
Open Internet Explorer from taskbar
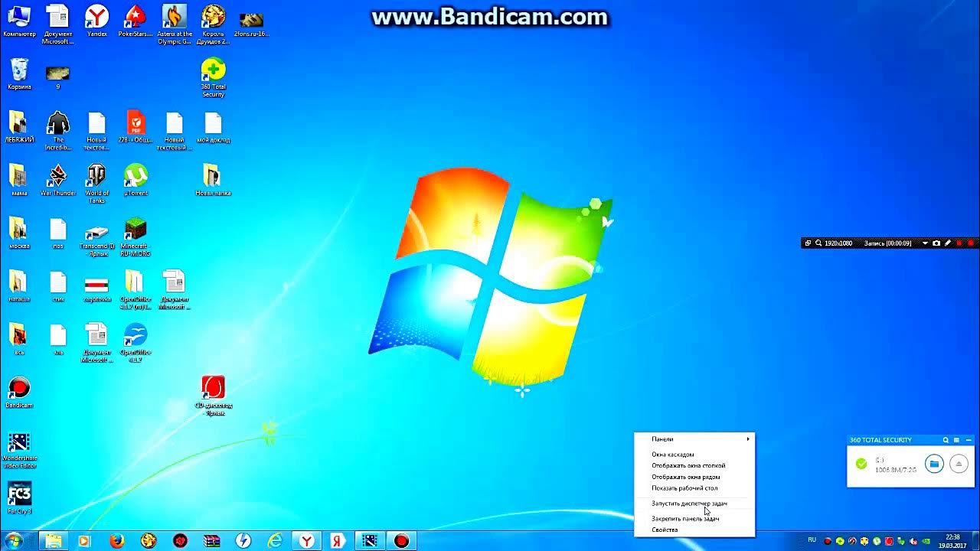pos(275,541)
